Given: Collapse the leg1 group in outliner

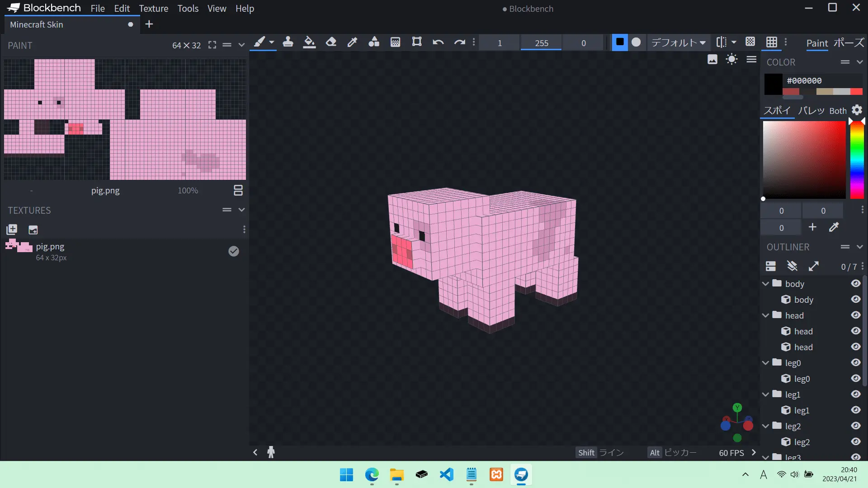Looking at the screenshot, I should [765, 394].
